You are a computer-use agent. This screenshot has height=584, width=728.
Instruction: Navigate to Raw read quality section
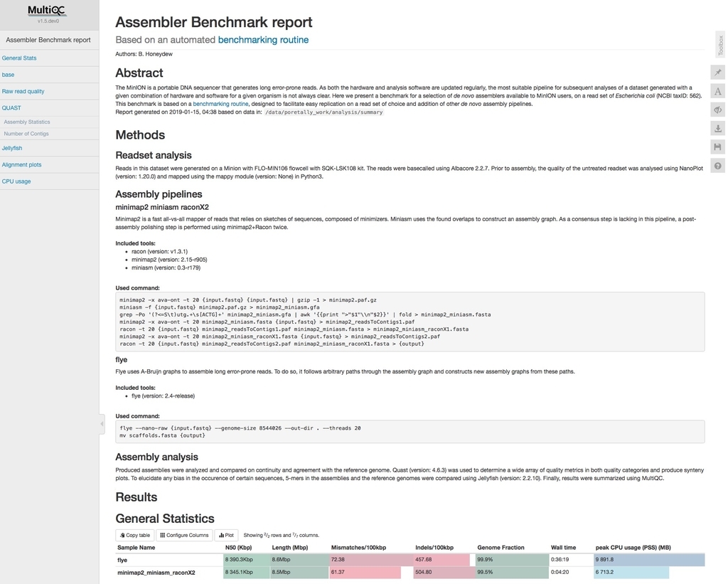click(23, 92)
